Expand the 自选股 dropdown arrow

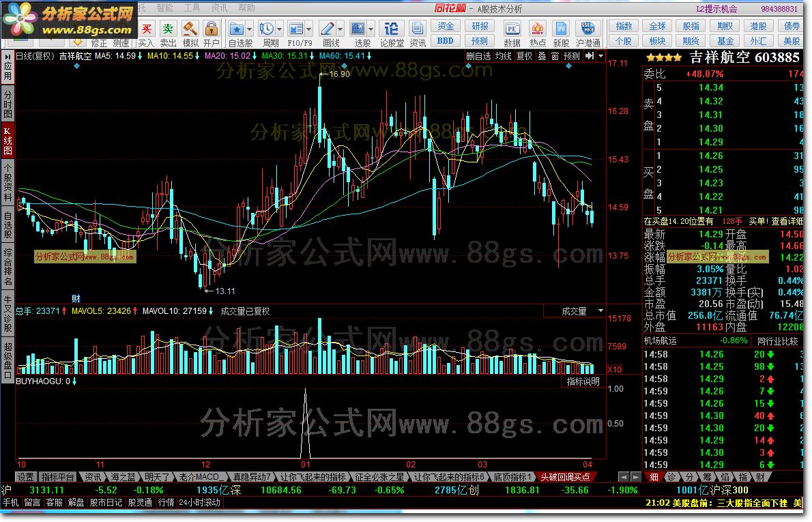tap(250, 29)
